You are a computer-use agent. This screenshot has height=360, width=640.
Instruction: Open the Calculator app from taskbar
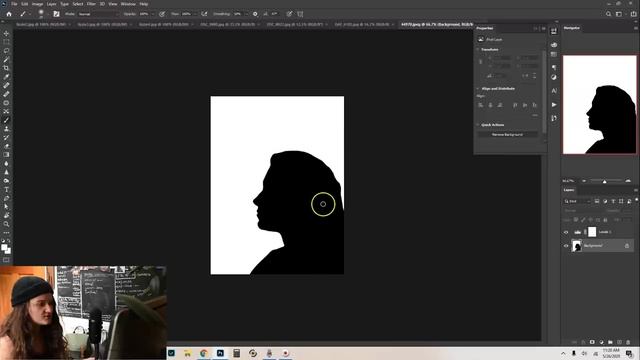(x=236, y=353)
